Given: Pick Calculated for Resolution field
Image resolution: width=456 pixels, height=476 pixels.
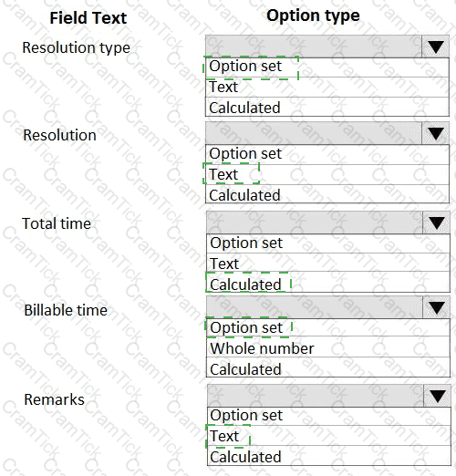Looking at the screenshot, I should [327, 194].
